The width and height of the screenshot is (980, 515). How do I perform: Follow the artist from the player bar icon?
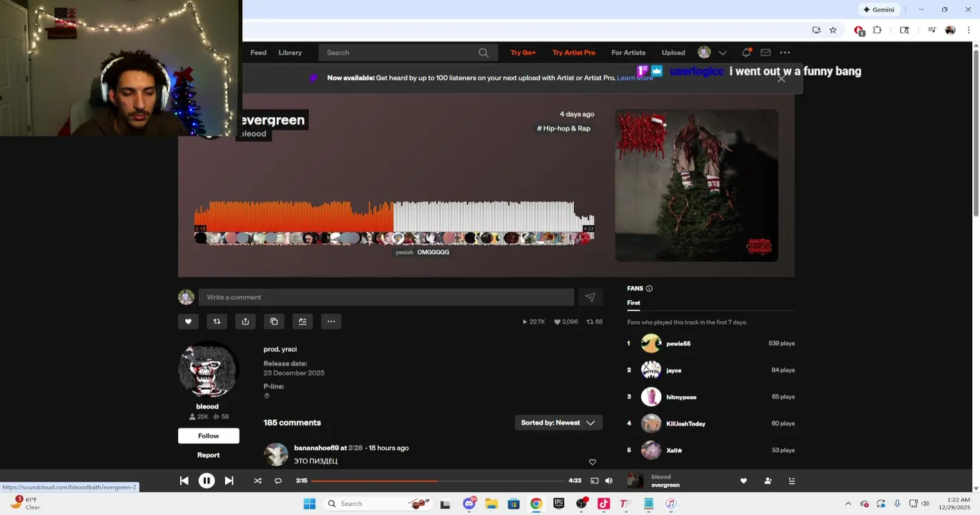[768, 481]
